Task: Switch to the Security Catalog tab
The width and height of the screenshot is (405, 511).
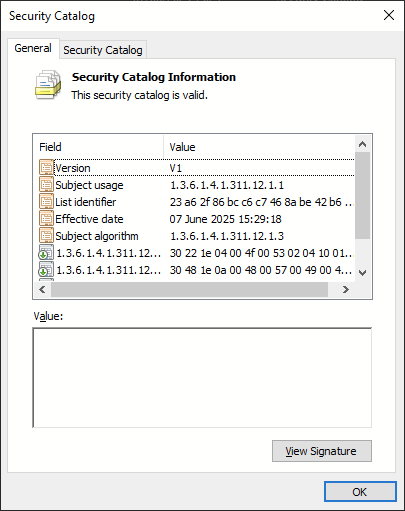Action: [103, 50]
